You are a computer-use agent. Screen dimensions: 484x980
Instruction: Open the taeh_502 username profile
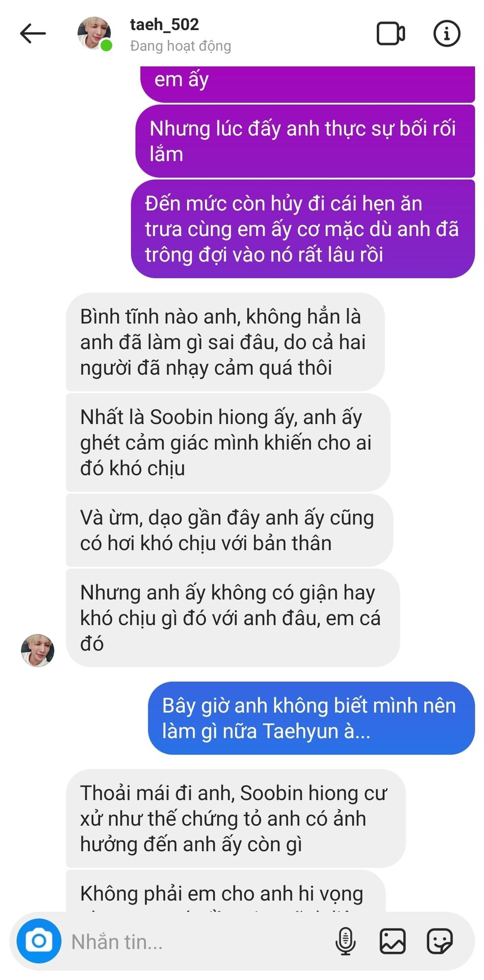tap(164, 24)
